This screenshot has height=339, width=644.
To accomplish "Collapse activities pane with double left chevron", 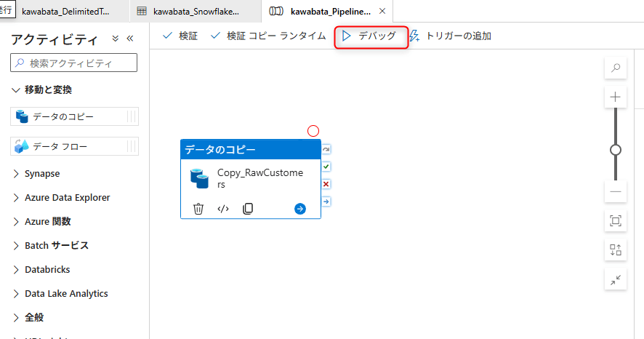I will [x=130, y=39].
